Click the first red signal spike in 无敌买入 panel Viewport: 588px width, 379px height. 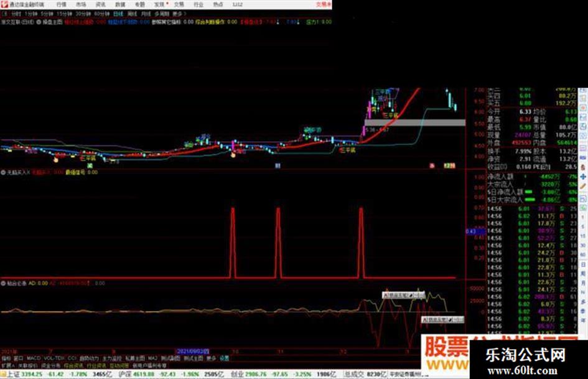click(233, 243)
